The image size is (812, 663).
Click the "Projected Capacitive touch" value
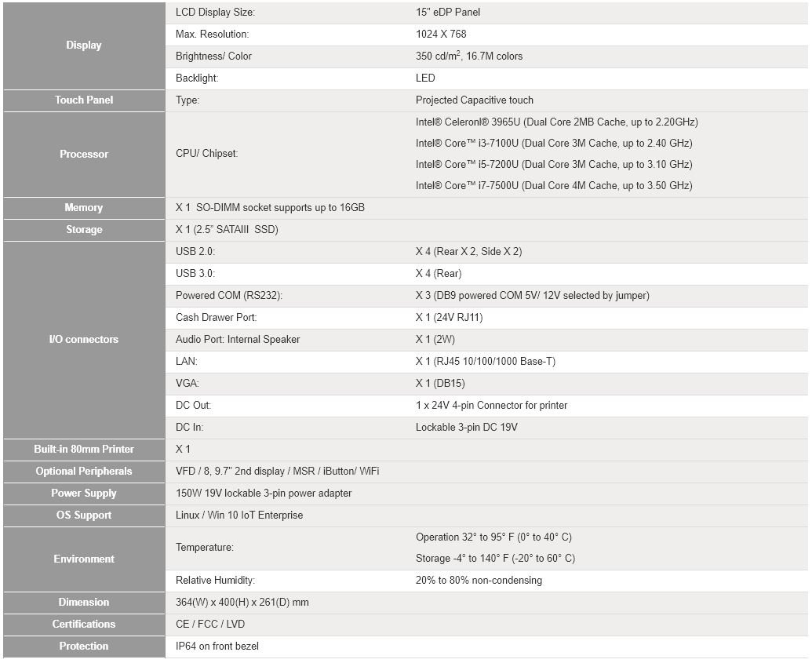click(475, 100)
